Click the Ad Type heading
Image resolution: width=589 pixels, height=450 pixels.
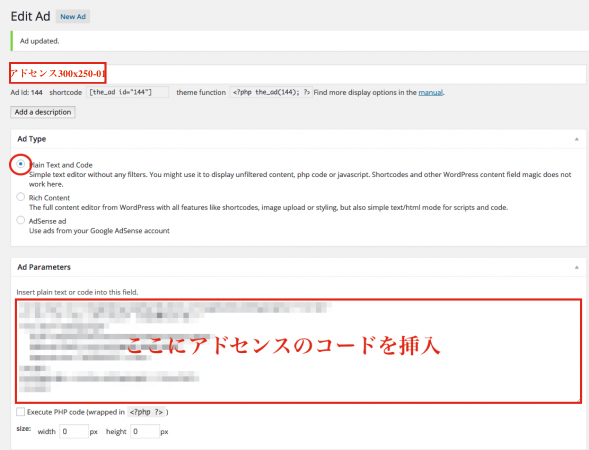coord(32,139)
